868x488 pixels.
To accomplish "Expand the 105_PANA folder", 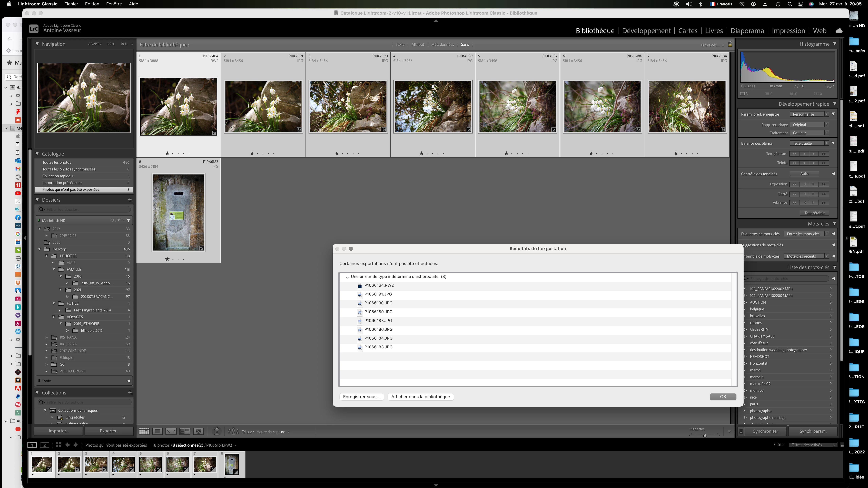I will 46,337.
